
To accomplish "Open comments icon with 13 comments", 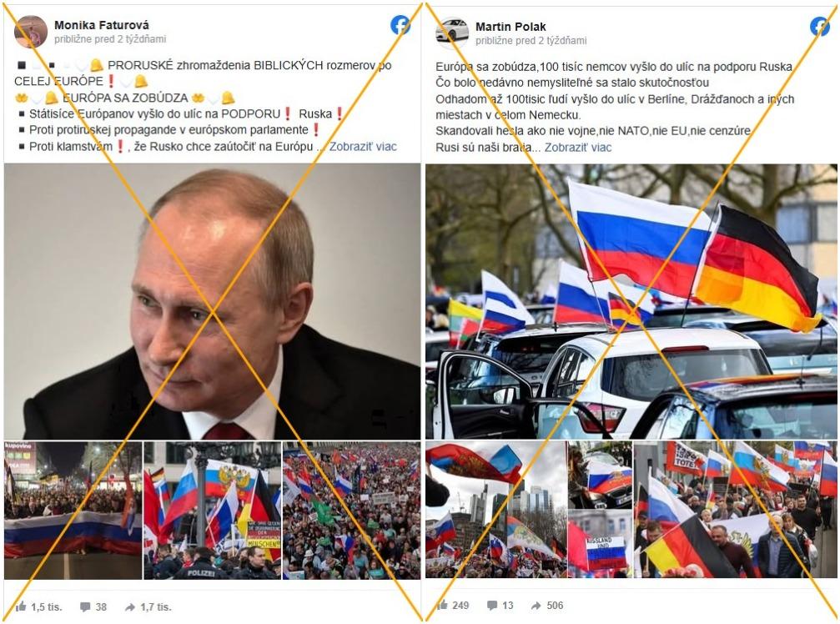I will [x=492, y=606].
